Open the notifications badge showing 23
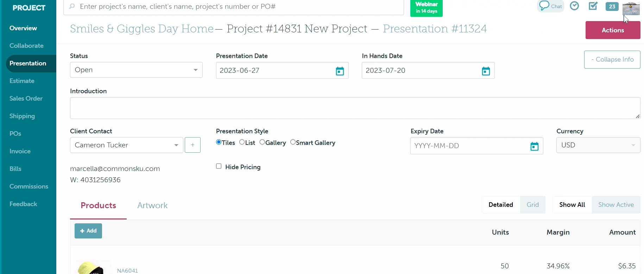 tap(612, 7)
